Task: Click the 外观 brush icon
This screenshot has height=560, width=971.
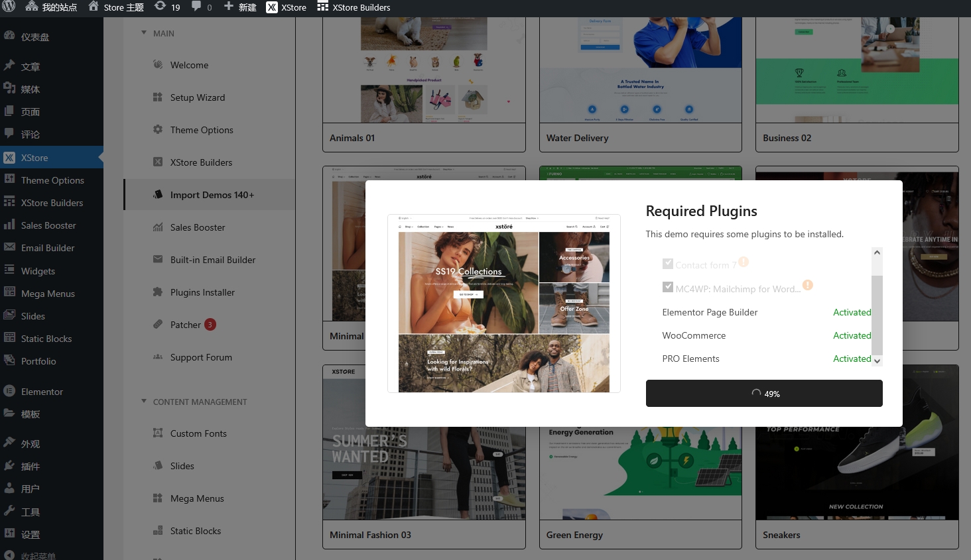Action: [9, 443]
